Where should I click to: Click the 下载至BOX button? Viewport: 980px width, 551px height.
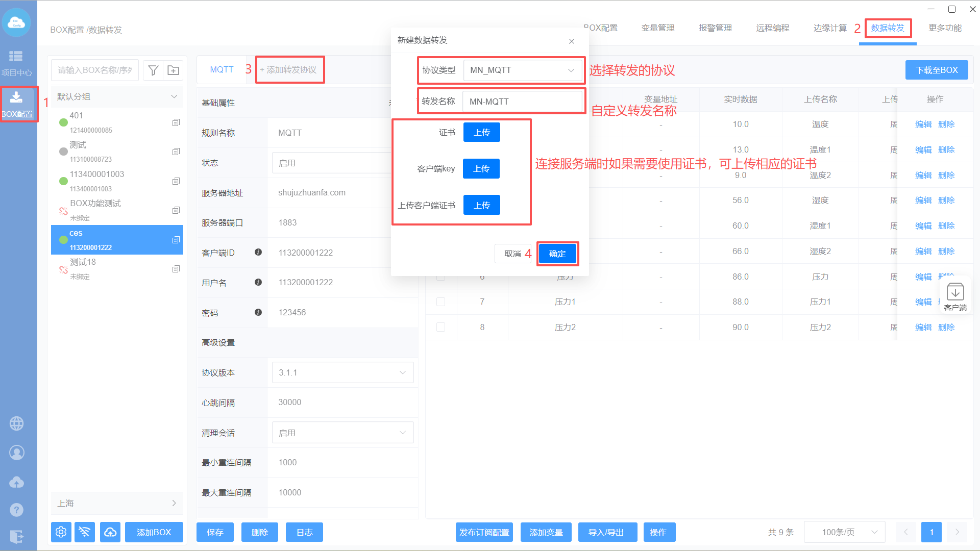936,70
